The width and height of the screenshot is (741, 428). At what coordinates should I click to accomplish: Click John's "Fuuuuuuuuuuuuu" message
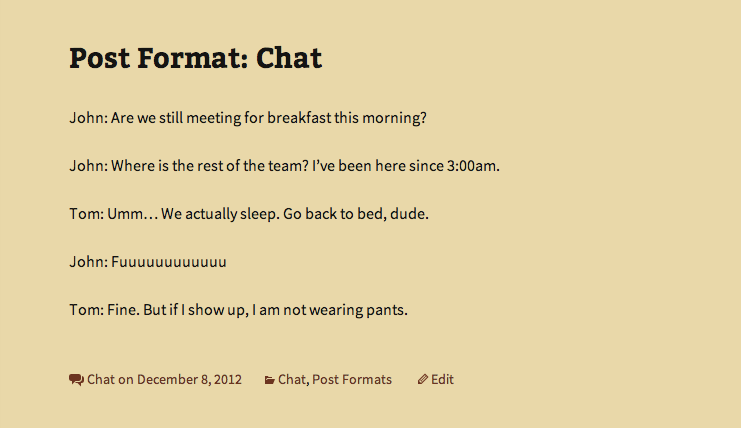(x=148, y=262)
